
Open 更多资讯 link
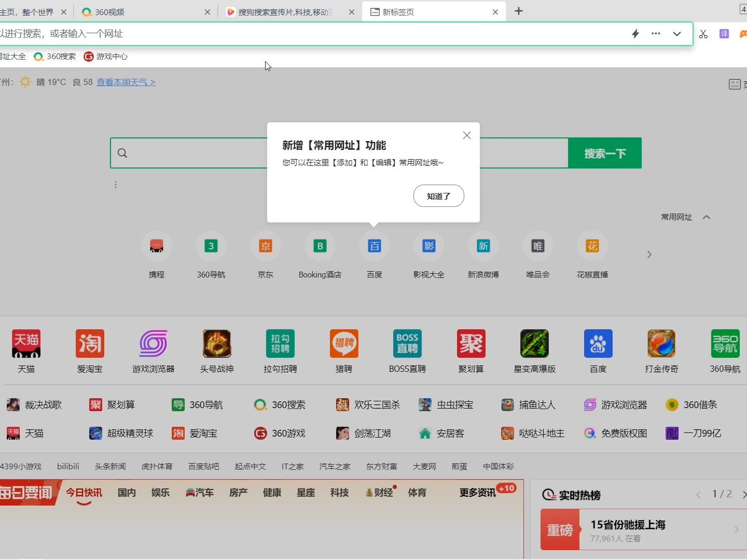point(478,493)
